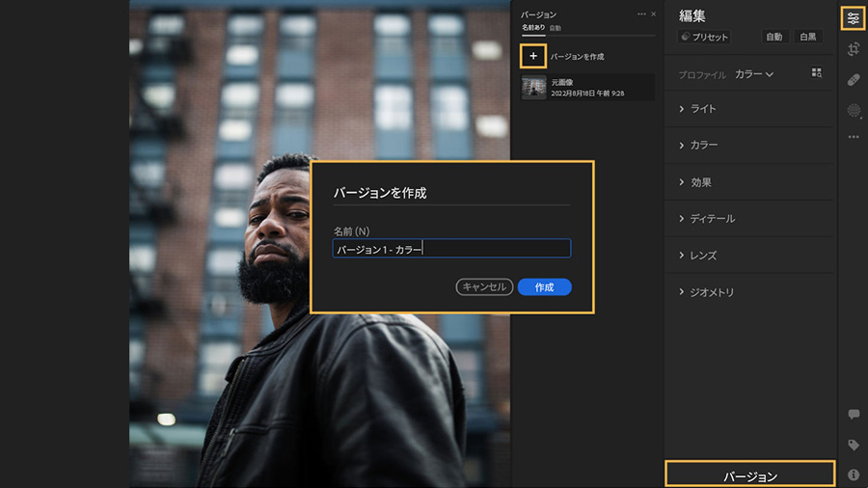Viewport: 868px width, 488px height.
Task: Select the Healing brush tool
Action: coord(854,80)
